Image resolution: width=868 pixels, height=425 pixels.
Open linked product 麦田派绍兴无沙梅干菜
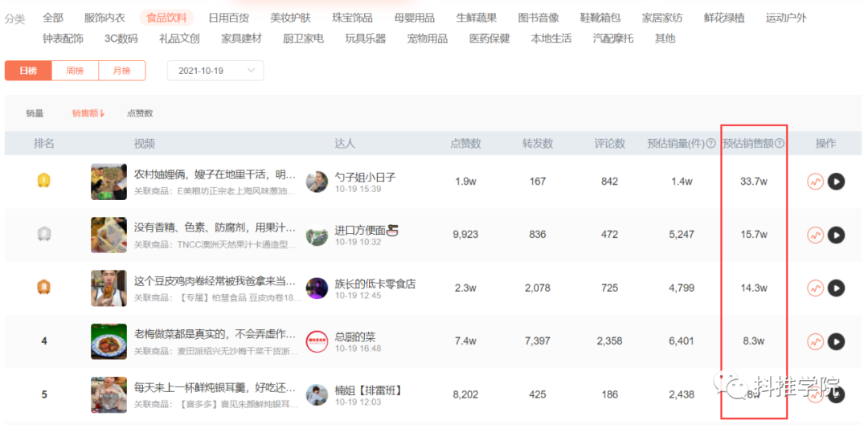[x=217, y=351]
